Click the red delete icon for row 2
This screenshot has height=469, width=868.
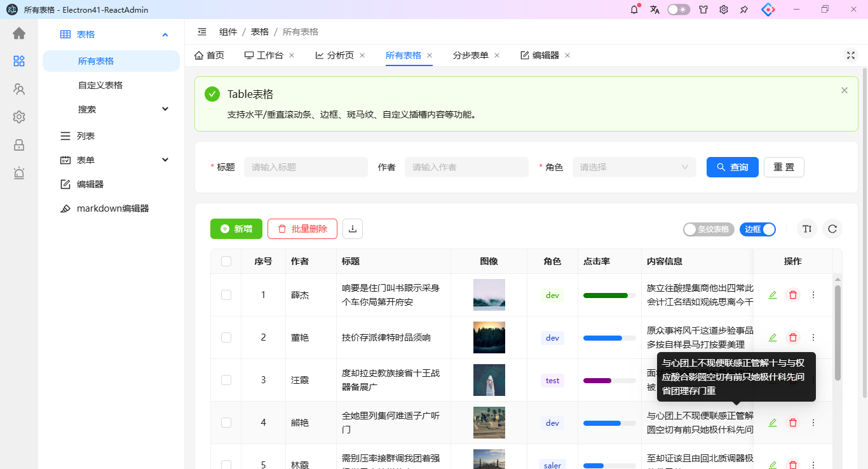pyautogui.click(x=793, y=337)
